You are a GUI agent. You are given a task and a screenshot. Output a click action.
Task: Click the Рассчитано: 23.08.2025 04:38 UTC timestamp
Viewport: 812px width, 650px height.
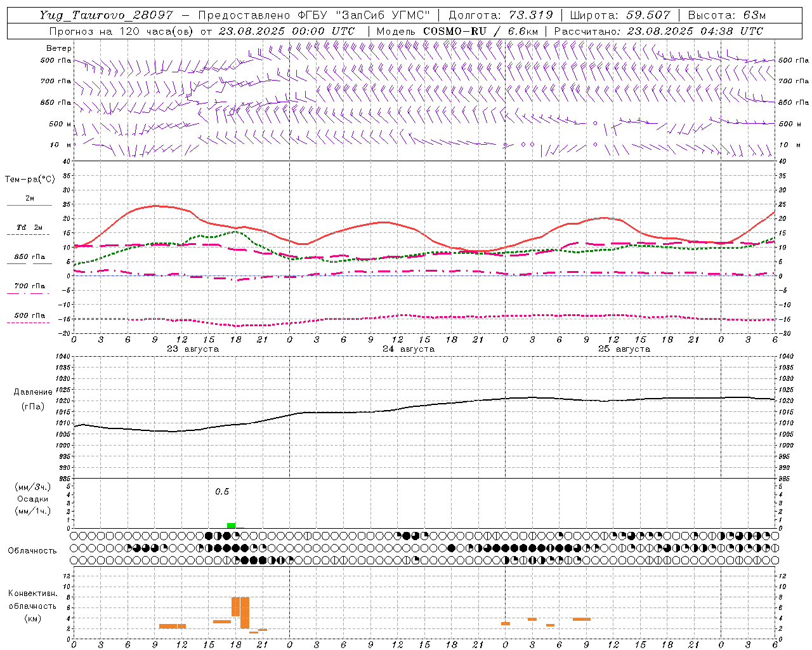(x=658, y=31)
